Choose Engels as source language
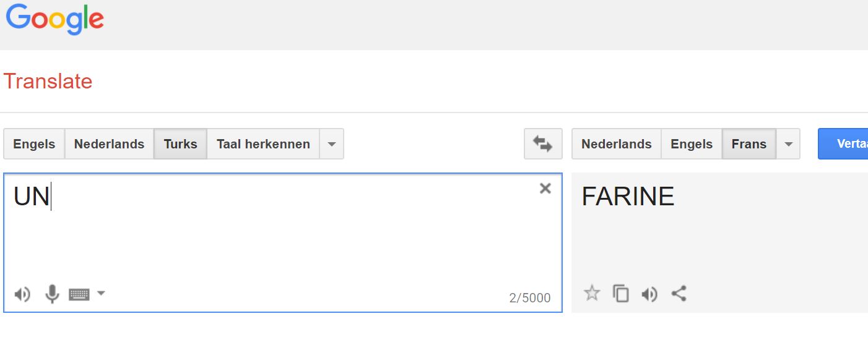This screenshot has width=868, height=345. pyautogui.click(x=34, y=144)
